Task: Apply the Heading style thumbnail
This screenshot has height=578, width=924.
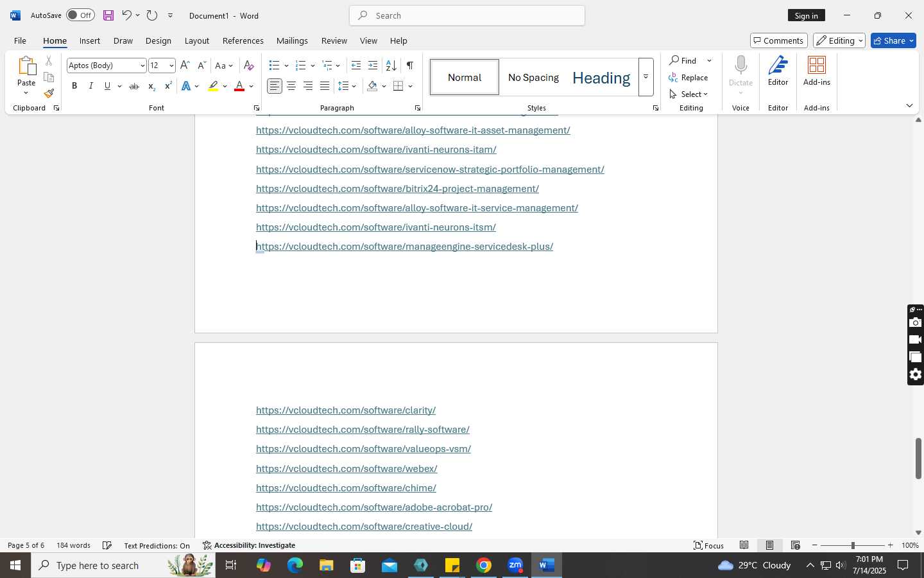Action: click(x=601, y=78)
